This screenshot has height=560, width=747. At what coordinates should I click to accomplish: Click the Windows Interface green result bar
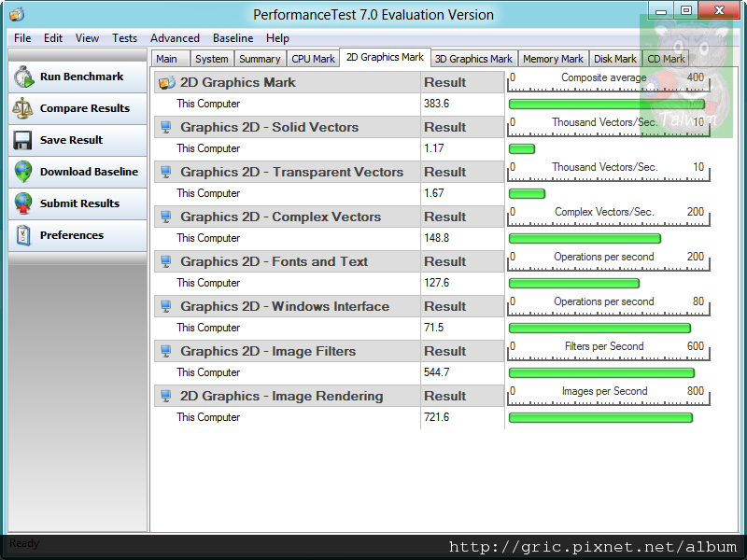coord(599,329)
